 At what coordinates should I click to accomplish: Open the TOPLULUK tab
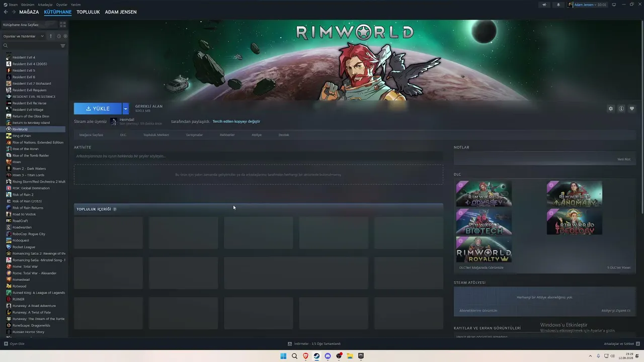click(88, 12)
